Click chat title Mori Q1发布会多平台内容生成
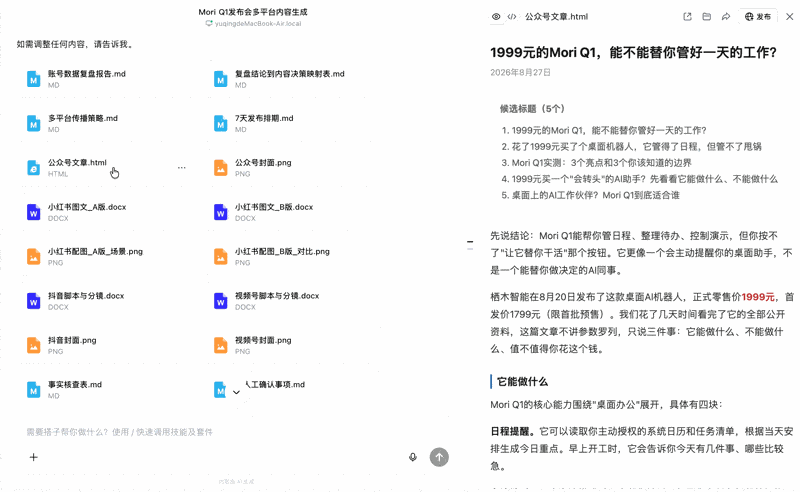The width and height of the screenshot is (800, 492). coord(253,12)
